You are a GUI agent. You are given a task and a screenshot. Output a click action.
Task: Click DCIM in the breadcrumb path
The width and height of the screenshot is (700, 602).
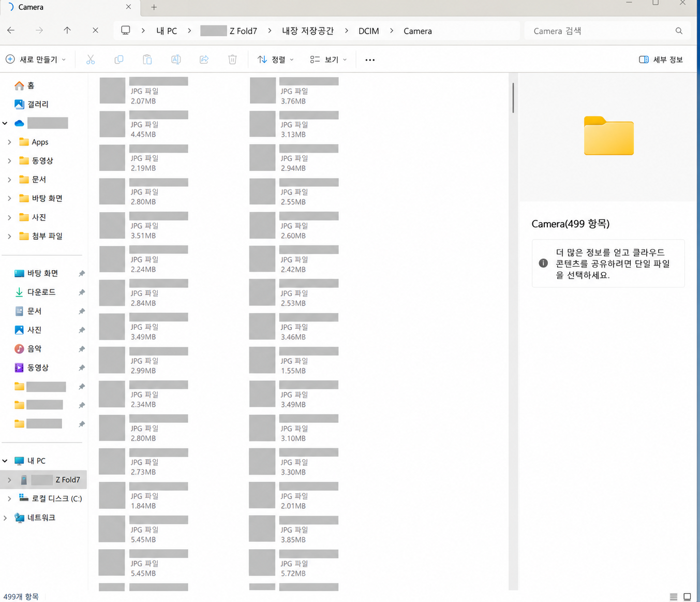pyautogui.click(x=369, y=31)
